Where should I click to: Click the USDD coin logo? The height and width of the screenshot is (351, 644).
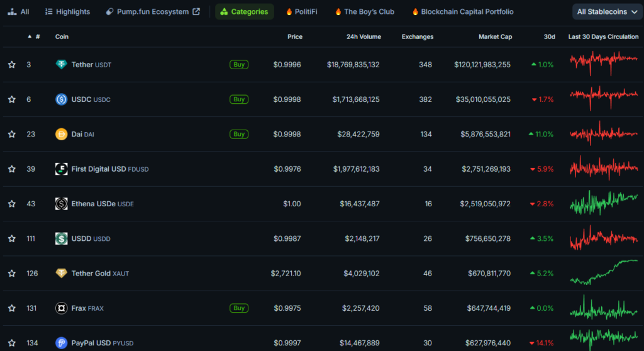[61, 238]
